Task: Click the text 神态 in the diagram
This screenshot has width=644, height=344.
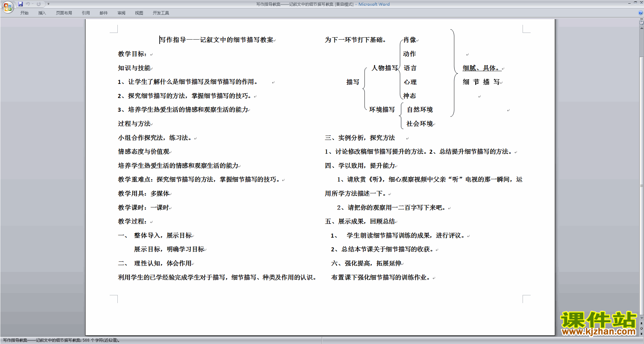Action: coord(410,96)
